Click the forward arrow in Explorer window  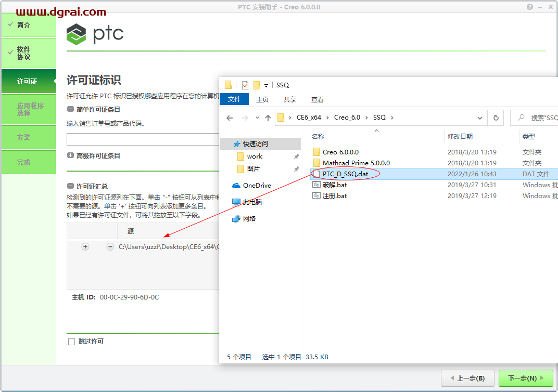tap(245, 117)
